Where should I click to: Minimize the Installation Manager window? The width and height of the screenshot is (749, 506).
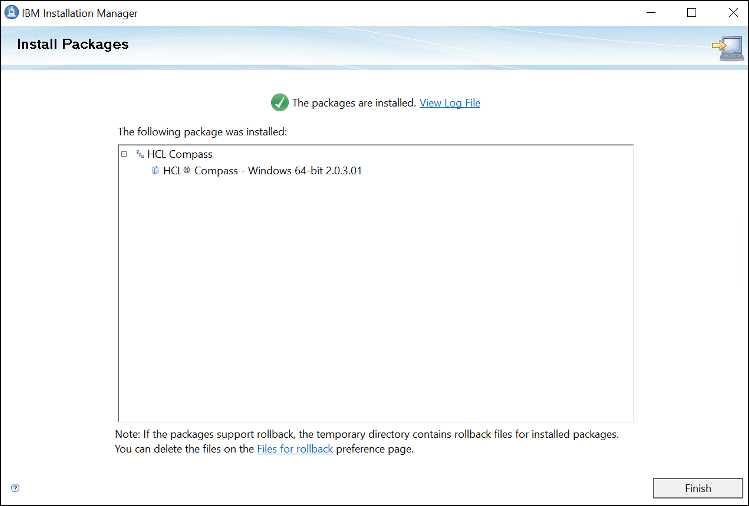click(x=651, y=12)
